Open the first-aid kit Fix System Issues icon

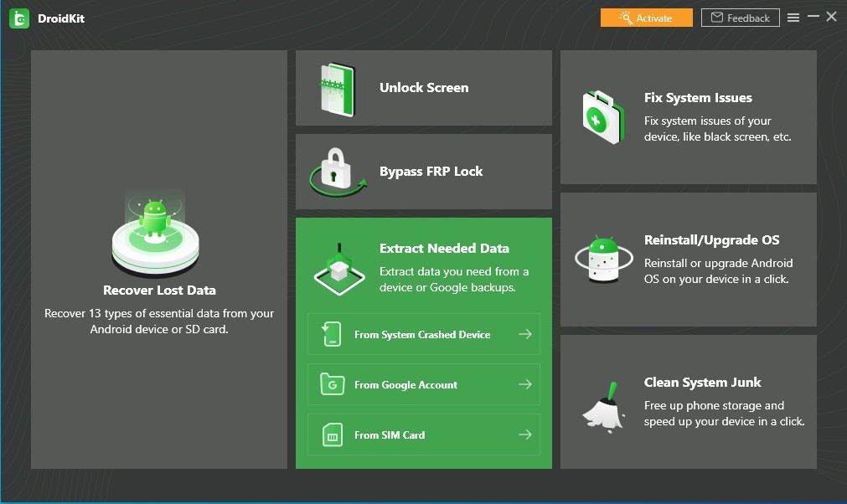pos(603,118)
